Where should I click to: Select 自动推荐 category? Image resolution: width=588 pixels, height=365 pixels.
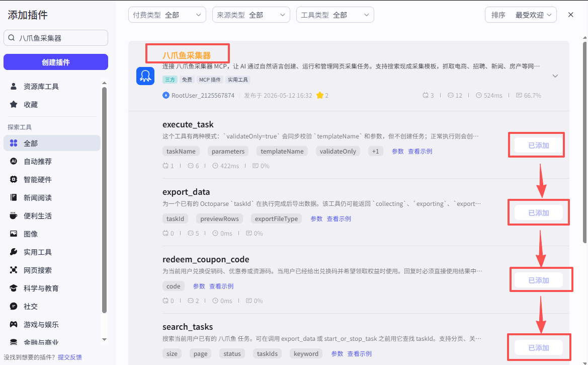point(52,161)
